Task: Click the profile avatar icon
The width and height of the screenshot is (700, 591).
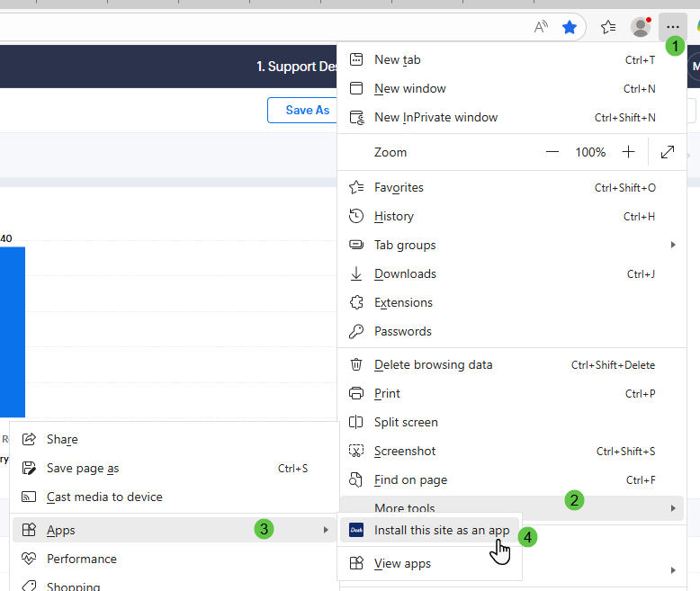Action: pos(641,27)
